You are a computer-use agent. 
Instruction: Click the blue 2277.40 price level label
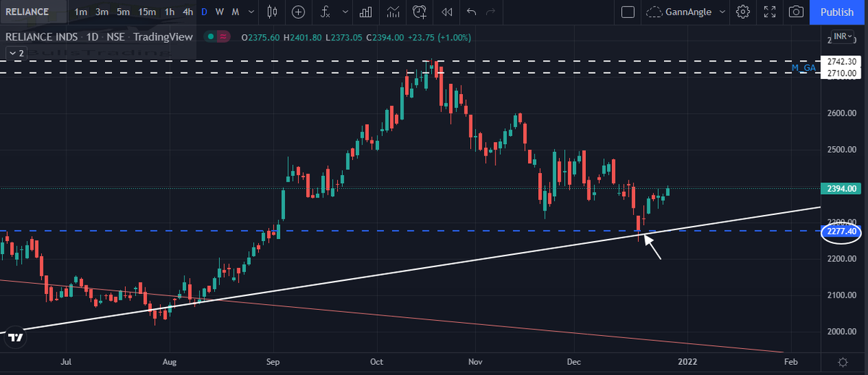pos(842,231)
